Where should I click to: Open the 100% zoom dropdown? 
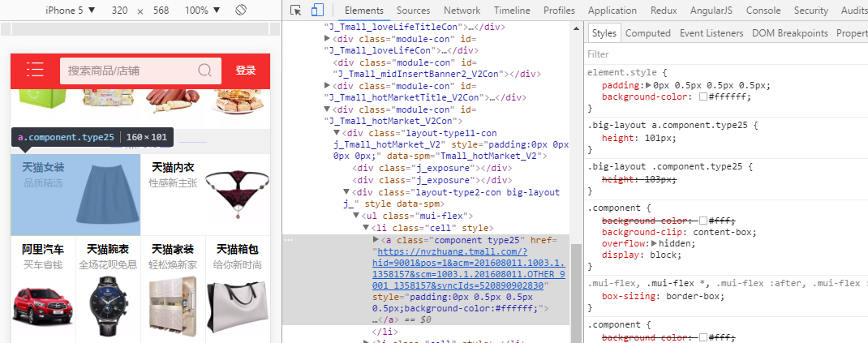click(x=202, y=10)
